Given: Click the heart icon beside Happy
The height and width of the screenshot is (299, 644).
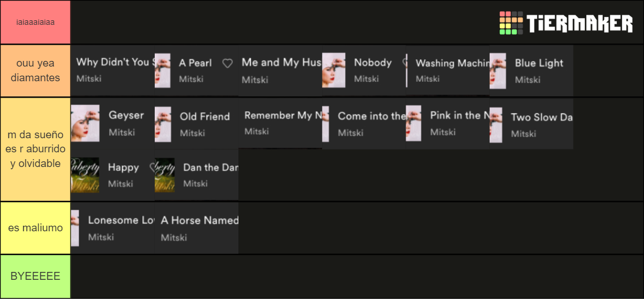Looking at the screenshot, I should (153, 168).
